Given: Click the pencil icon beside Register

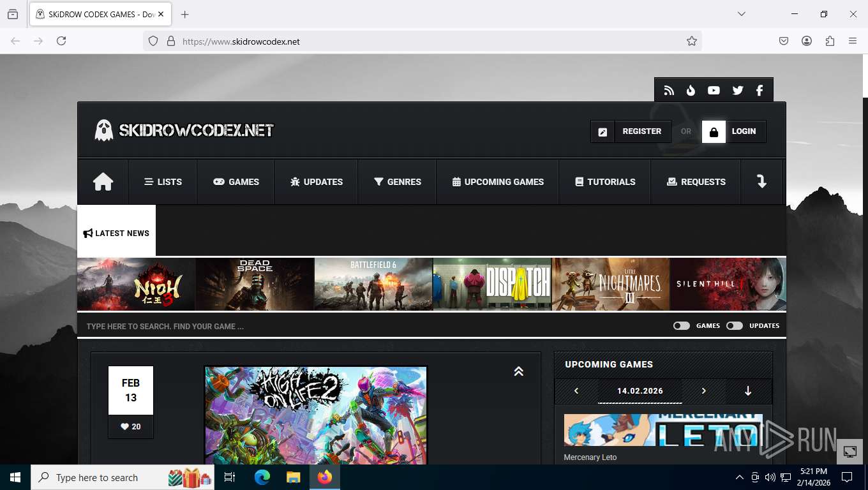Looking at the screenshot, I should [x=602, y=131].
